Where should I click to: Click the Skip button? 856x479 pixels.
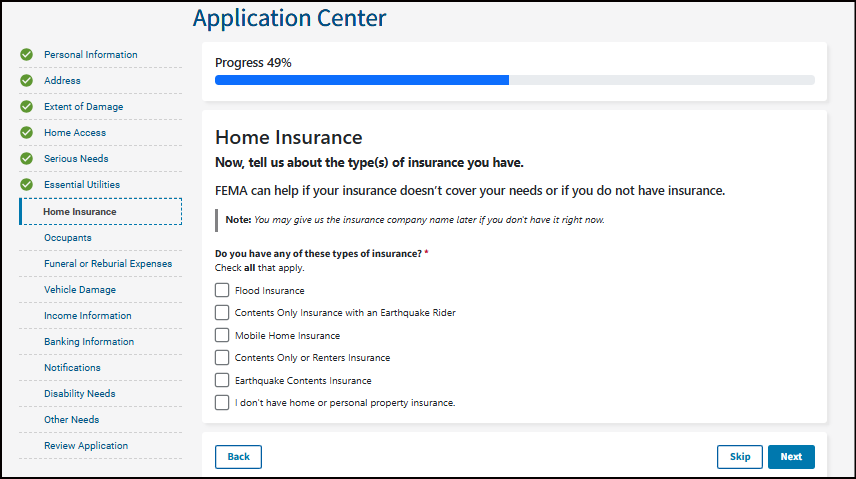click(x=740, y=457)
